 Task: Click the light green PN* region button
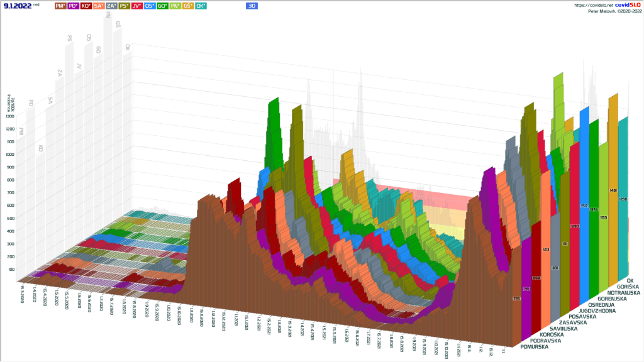click(175, 6)
